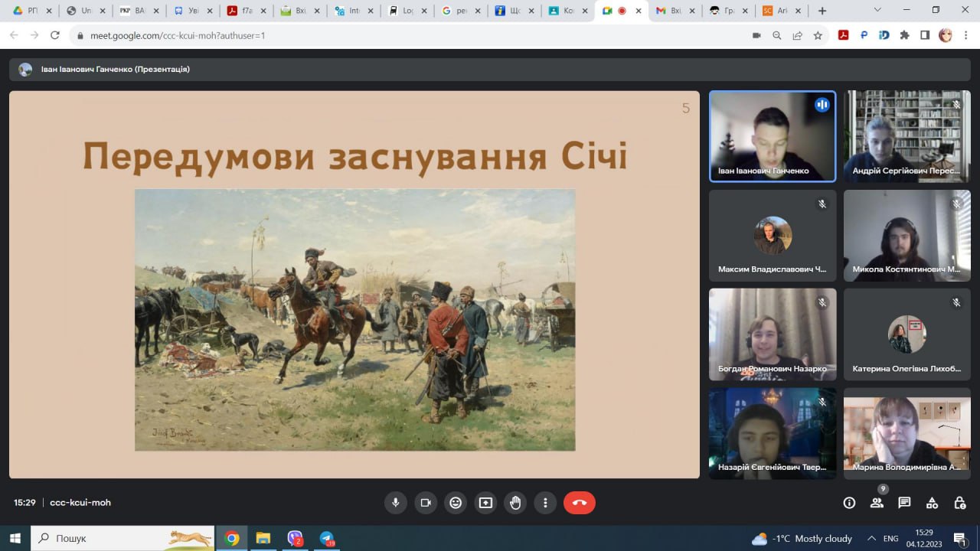This screenshot has width=980, height=551.
Task: Reload the Meet page
Action: pos(55,35)
